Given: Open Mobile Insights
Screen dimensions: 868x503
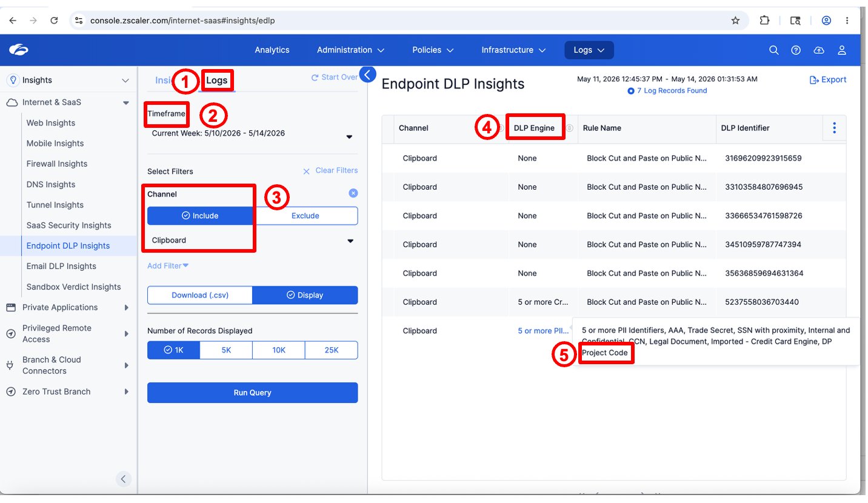Looking at the screenshot, I should pos(55,144).
